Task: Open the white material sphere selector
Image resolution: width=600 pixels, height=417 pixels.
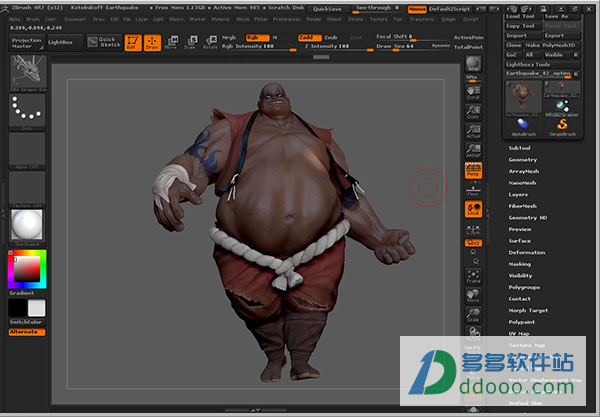Action: click(x=27, y=227)
